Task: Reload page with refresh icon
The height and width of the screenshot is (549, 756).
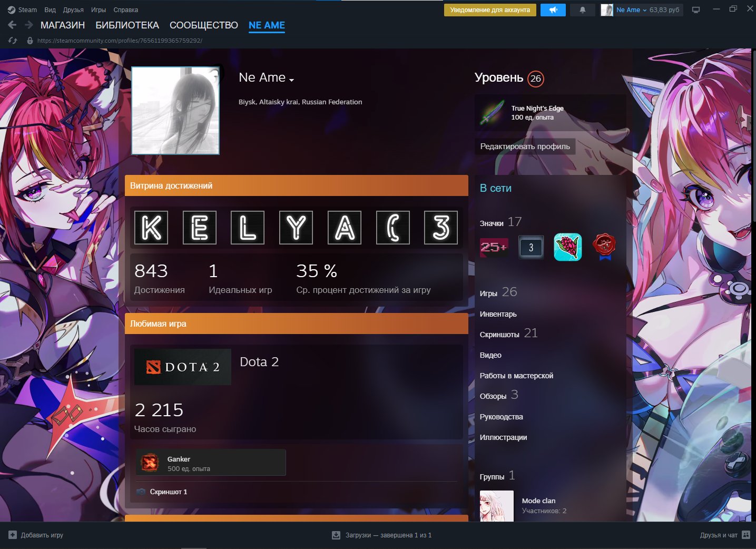Action: tap(13, 41)
